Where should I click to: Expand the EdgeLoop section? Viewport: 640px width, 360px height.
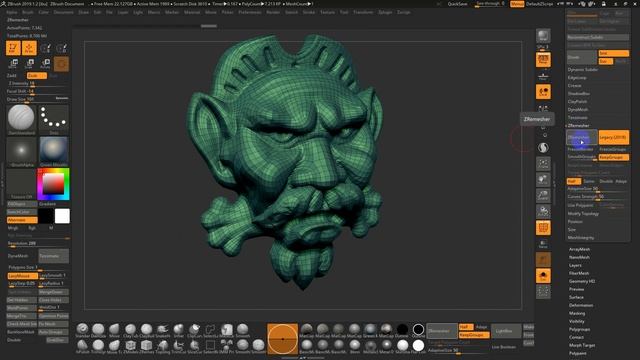click(x=577, y=78)
